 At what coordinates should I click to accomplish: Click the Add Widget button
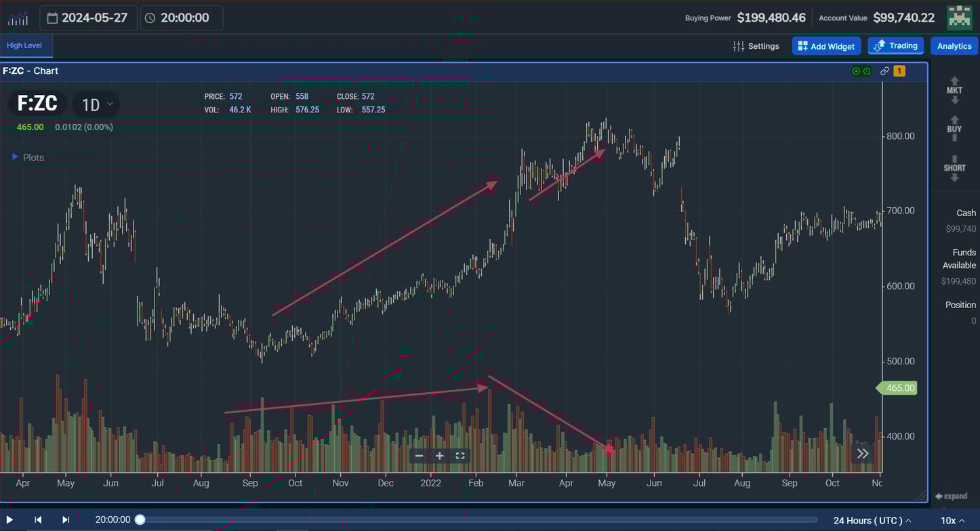click(x=826, y=45)
